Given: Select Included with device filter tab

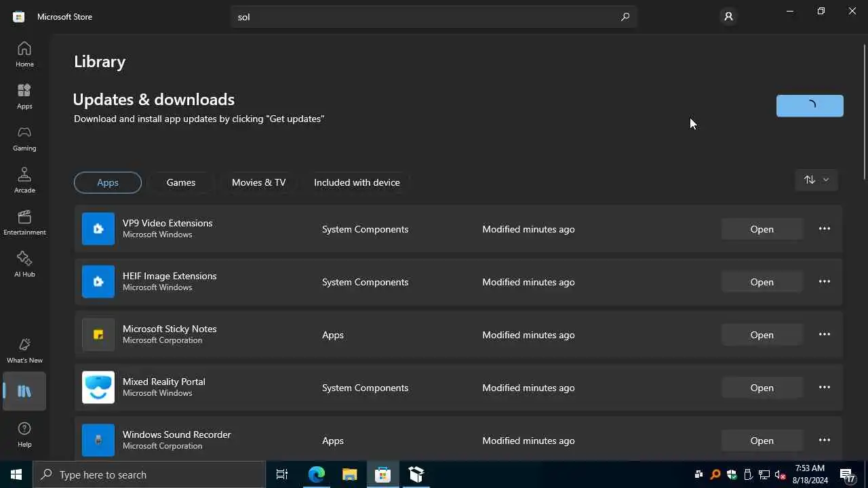Looking at the screenshot, I should (x=357, y=182).
